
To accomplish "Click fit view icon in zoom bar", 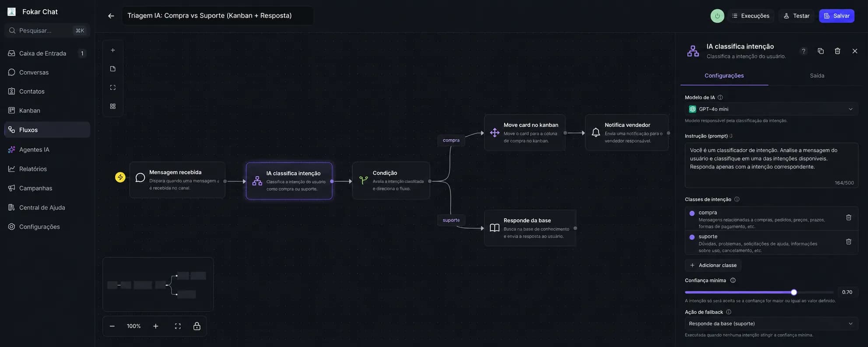I will (x=178, y=326).
